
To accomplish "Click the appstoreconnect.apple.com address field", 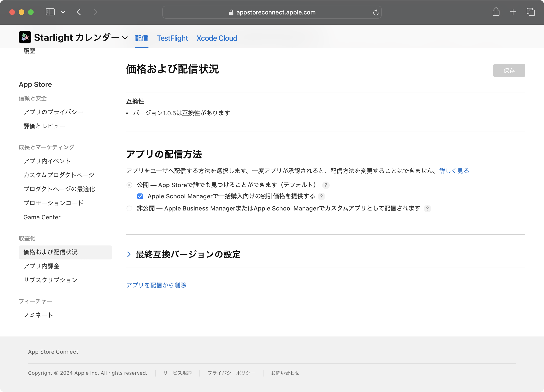I will (276, 12).
